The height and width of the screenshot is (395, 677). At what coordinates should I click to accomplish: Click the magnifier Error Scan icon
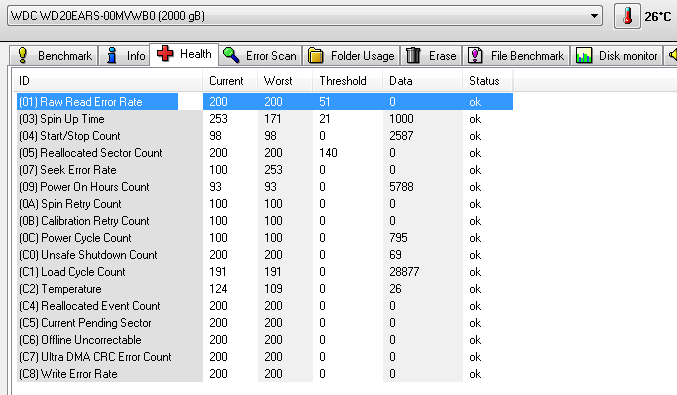231,55
